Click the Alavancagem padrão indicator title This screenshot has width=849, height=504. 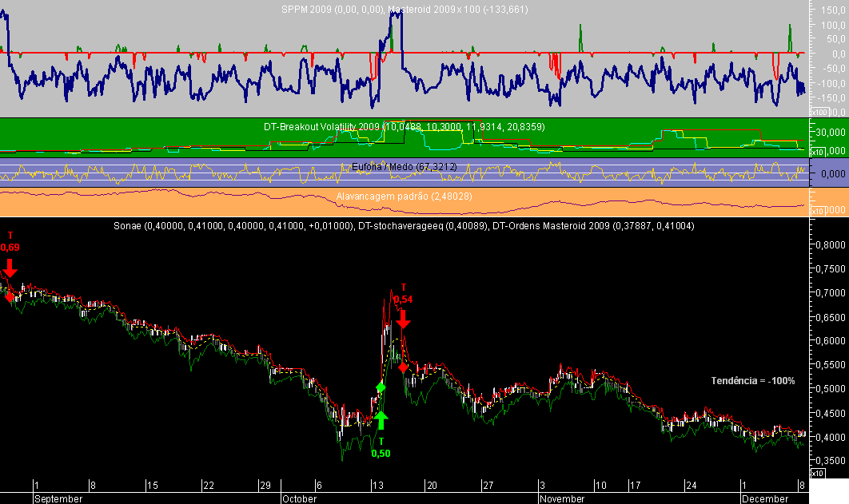pos(404,196)
